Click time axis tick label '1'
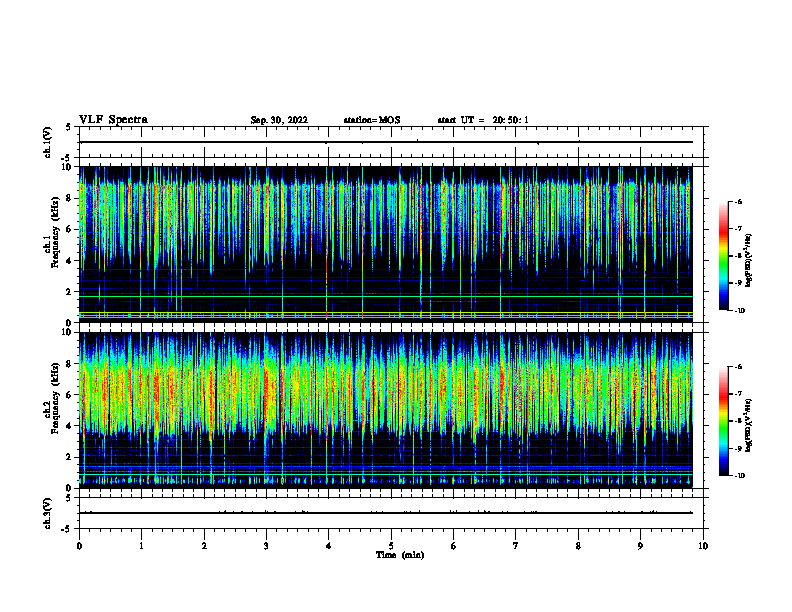 pyautogui.click(x=141, y=546)
